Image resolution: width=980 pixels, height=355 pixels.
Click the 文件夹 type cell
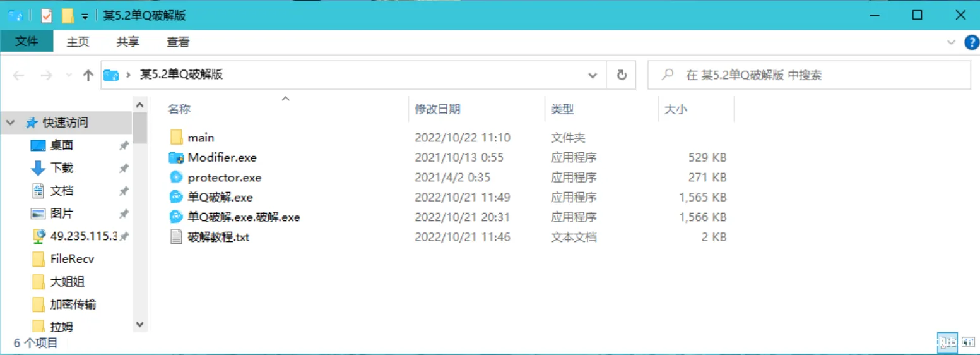click(x=568, y=138)
